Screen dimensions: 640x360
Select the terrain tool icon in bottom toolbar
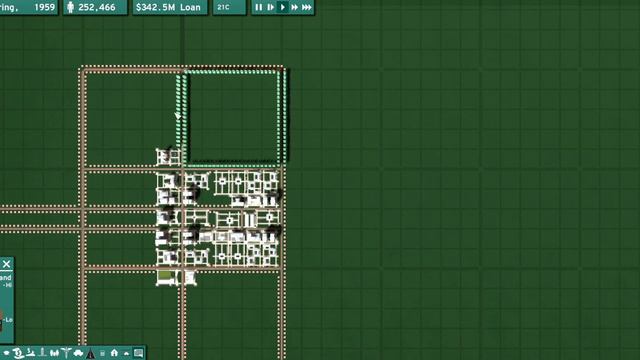18,353
